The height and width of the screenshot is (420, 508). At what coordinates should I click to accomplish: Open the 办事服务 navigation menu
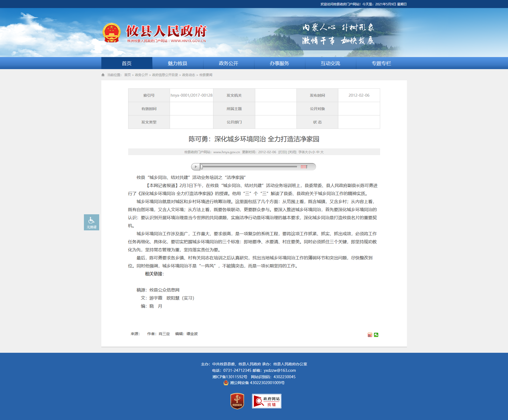280,63
